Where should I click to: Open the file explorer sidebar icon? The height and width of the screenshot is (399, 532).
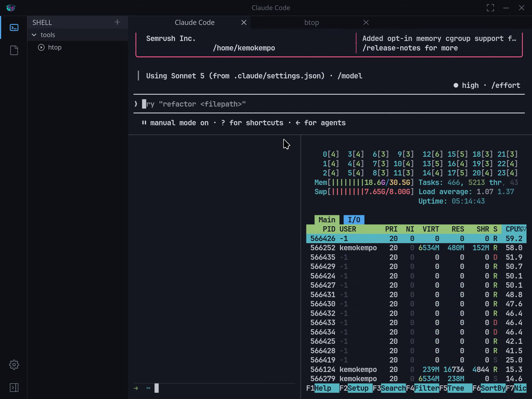(x=14, y=50)
